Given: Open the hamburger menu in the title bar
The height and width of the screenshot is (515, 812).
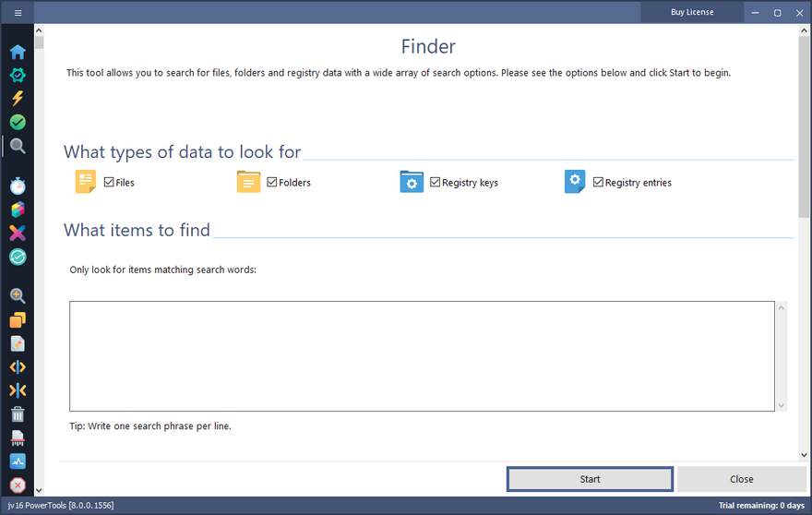Looking at the screenshot, I should pyautogui.click(x=18, y=13).
